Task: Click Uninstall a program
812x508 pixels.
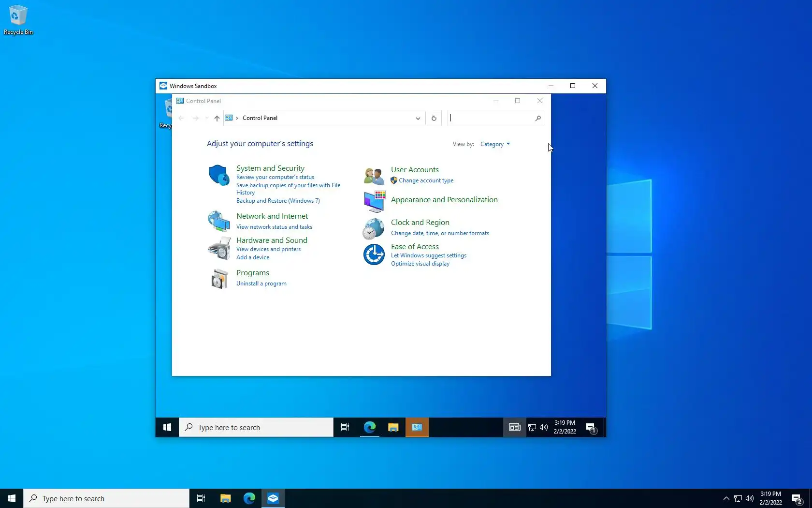Action: pos(261,284)
